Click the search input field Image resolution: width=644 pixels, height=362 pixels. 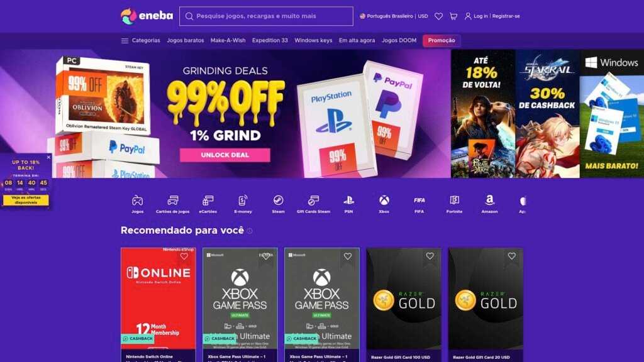(x=266, y=16)
